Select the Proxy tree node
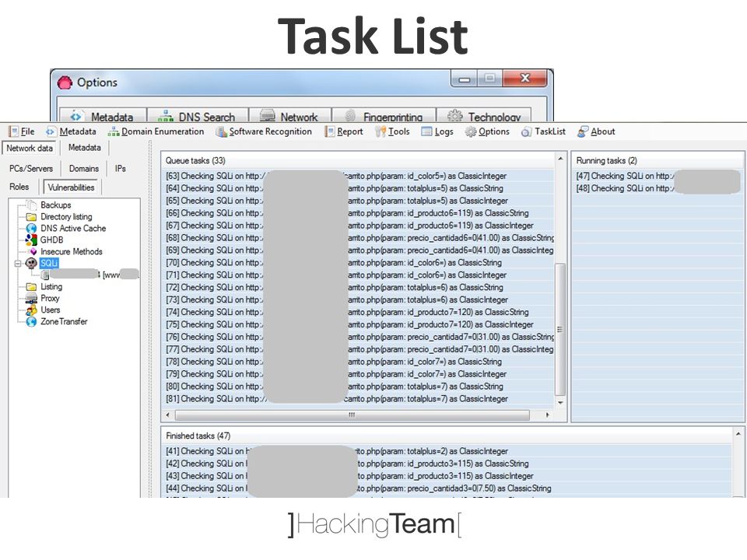Screen dimensions: 747x560 pos(50,298)
